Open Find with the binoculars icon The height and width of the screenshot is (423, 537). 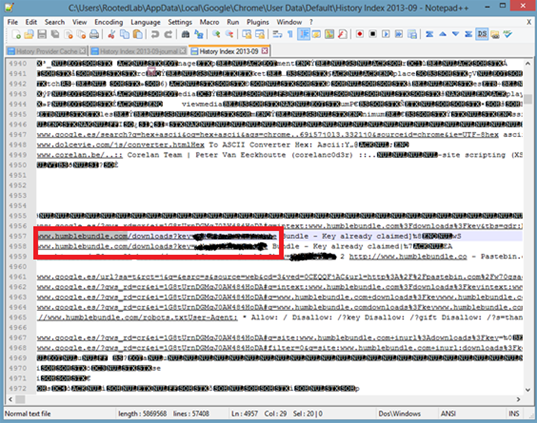pos(185,34)
